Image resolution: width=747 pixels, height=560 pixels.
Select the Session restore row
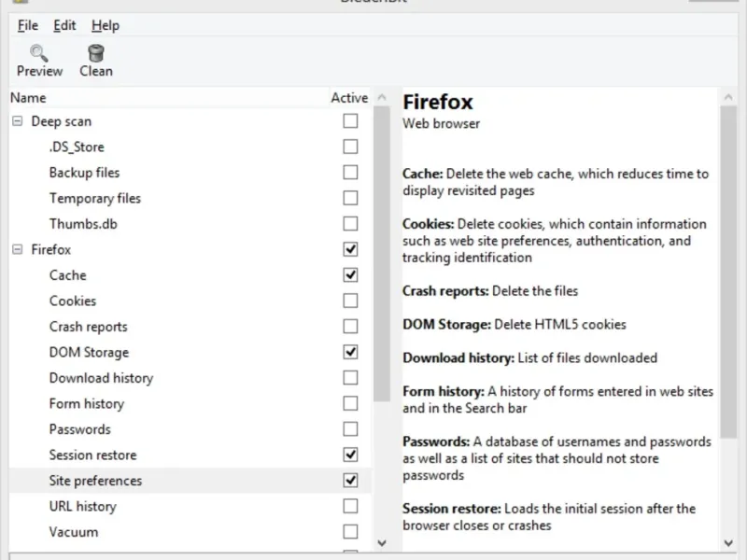tap(190, 455)
